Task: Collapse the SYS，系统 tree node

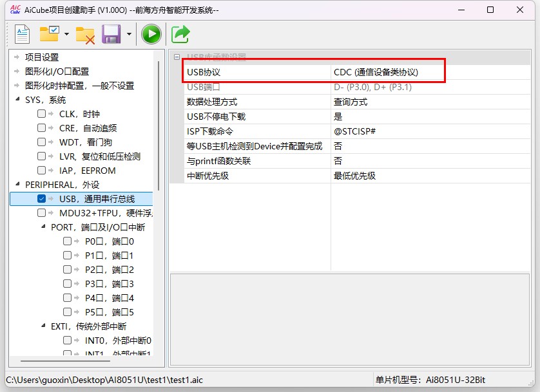Action: 17,99
